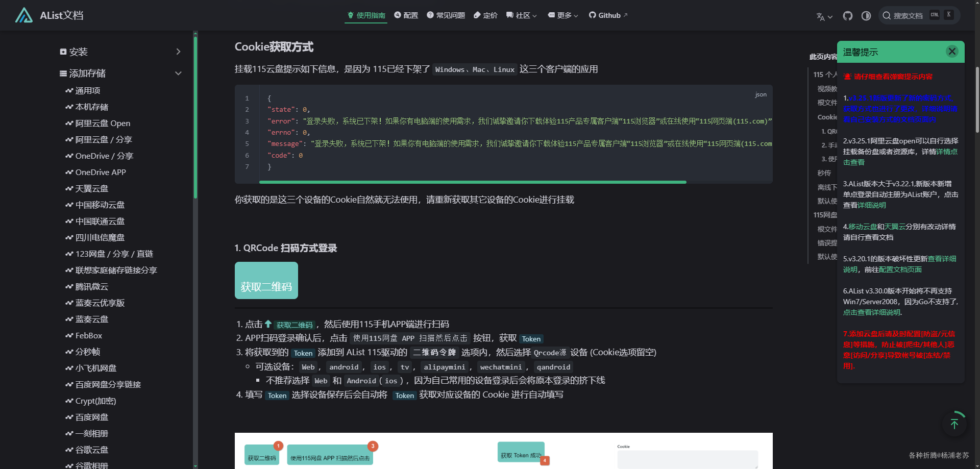This screenshot has width=980, height=469.
Task: Open the 常见问题 navigation item
Action: click(446, 15)
